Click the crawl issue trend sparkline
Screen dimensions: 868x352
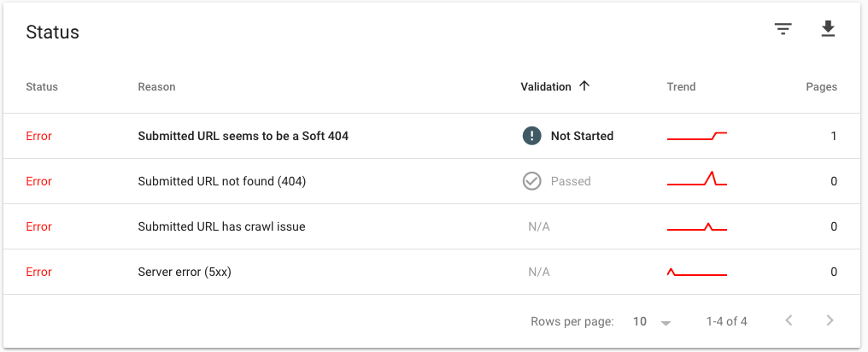pos(696,227)
